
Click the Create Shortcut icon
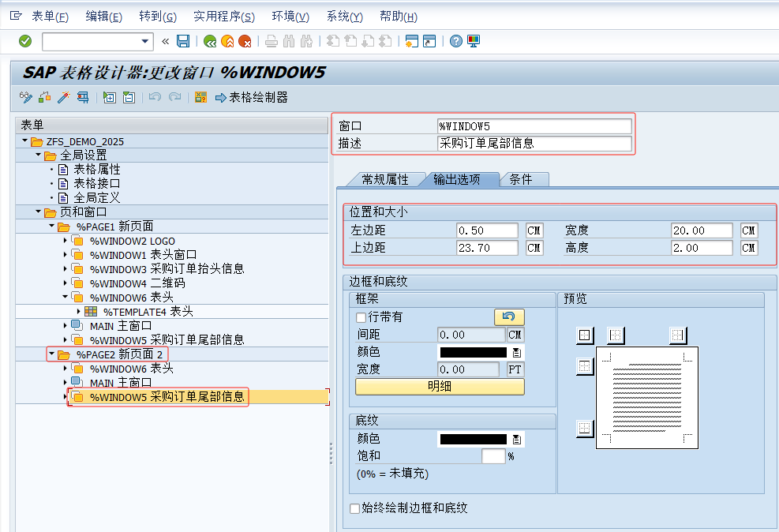click(x=429, y=41)
